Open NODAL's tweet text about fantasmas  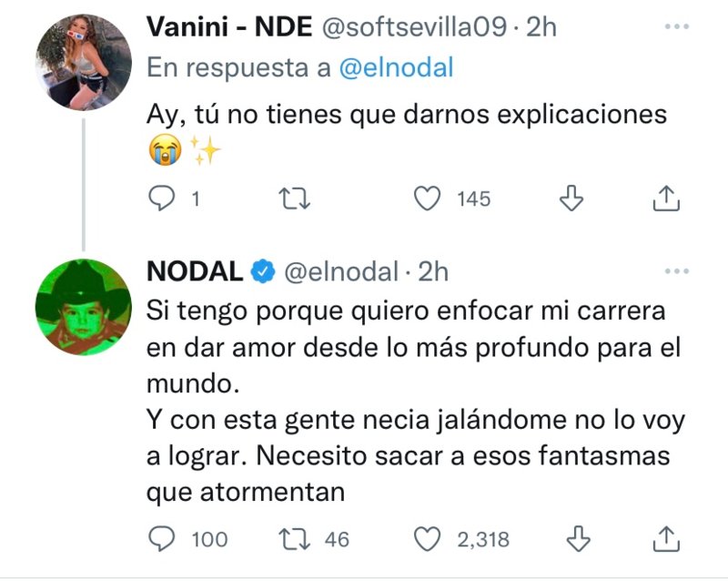coord(416,401)
